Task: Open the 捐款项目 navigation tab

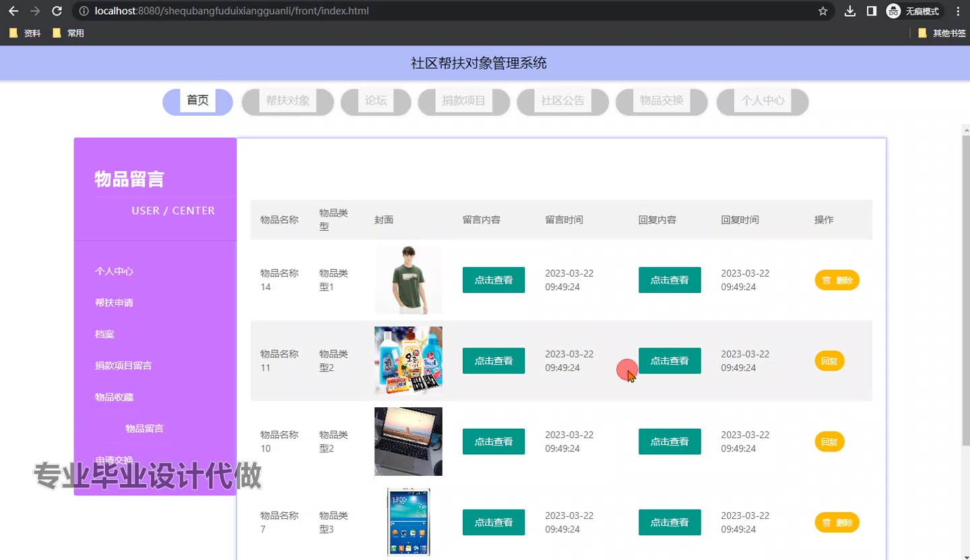Action: (464, 101)
